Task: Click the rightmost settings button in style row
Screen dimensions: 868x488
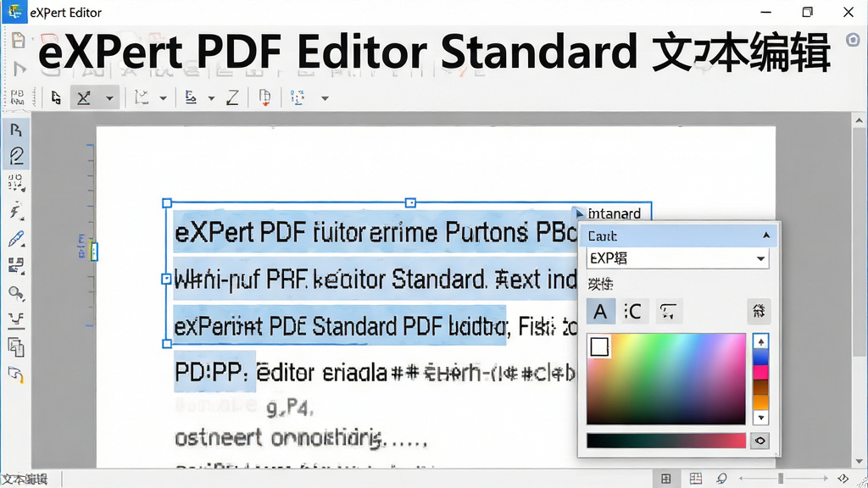Action: coord(759,312)
